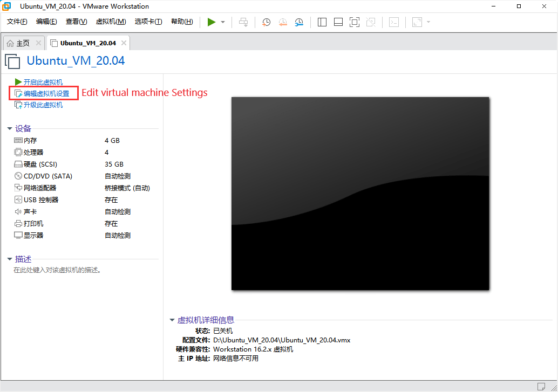Click the revert to snapshot icon

283,22
